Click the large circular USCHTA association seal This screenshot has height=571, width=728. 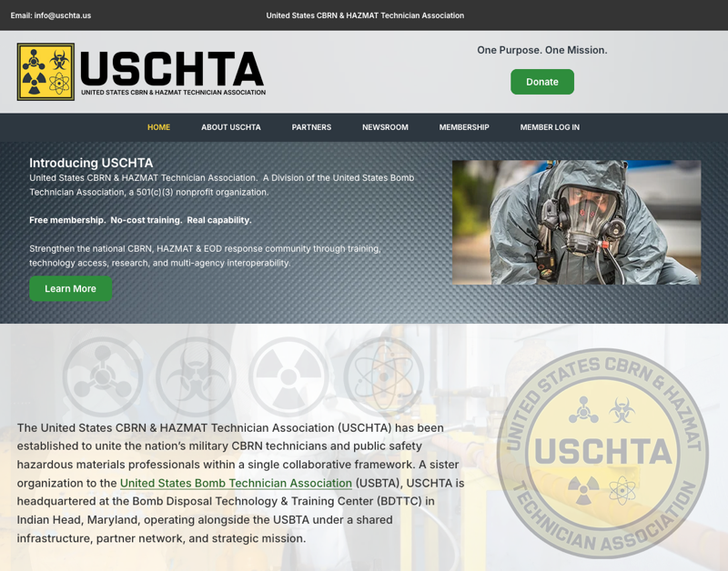pyautogui.click(x=602, y=453)
